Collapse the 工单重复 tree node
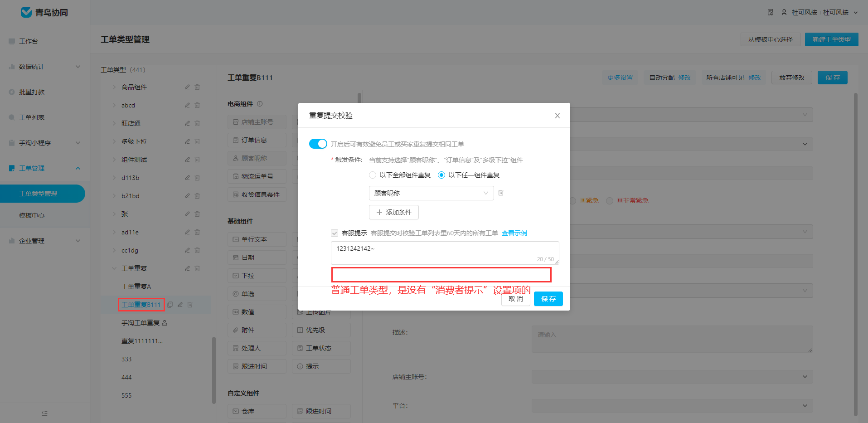The width and height of the screenshot is (868, 423). 114,268
